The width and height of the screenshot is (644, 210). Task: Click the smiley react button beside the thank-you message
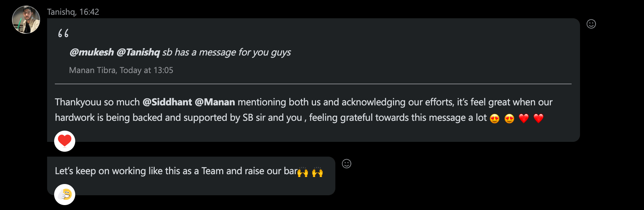[x=591, y=24]
